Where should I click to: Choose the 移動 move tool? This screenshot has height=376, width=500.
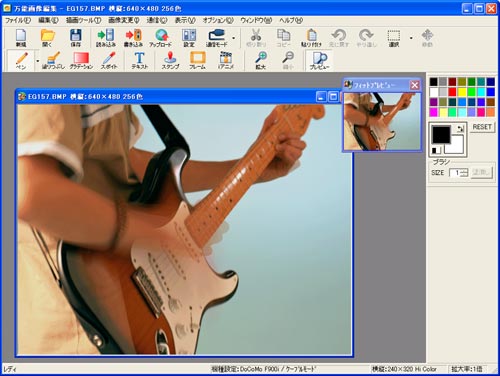pyautogui.click(x=427, y=38)
